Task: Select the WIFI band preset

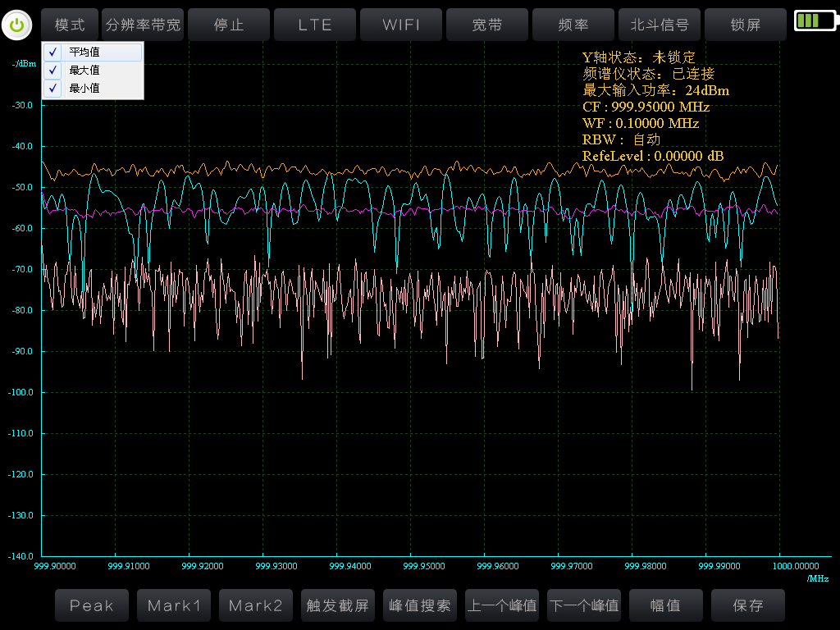Action: (x=401, y=25)
